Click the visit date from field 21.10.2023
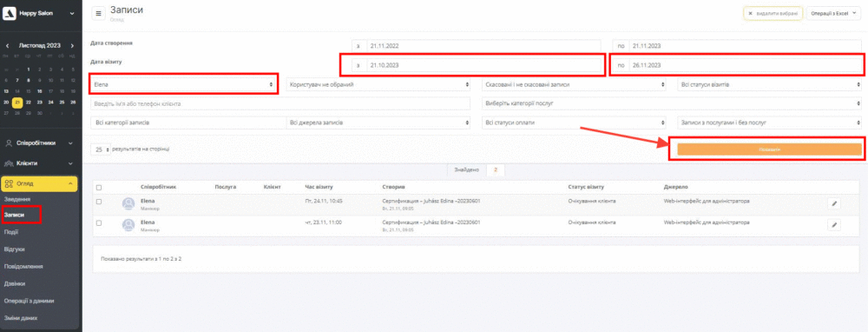868x332 pixels. click(483, 65)
